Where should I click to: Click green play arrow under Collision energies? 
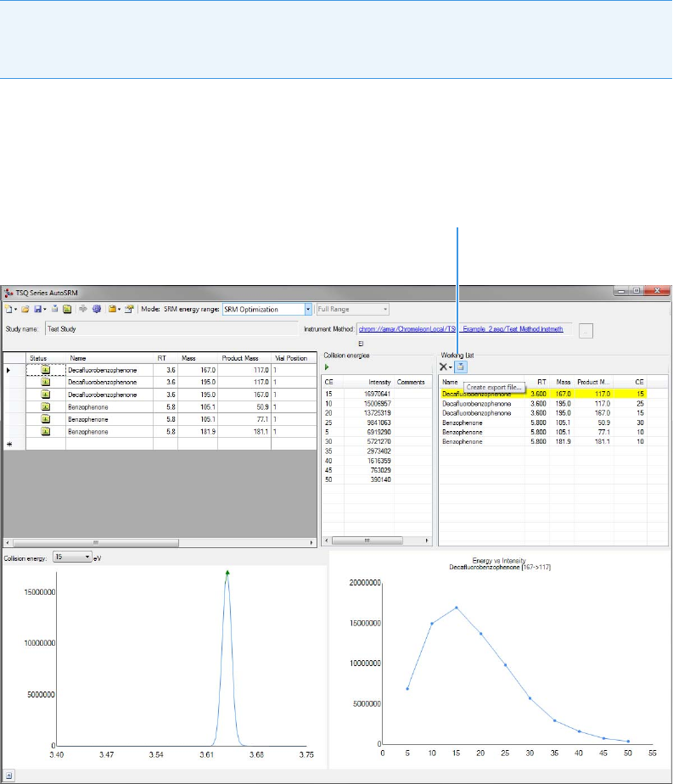[328, 367]
